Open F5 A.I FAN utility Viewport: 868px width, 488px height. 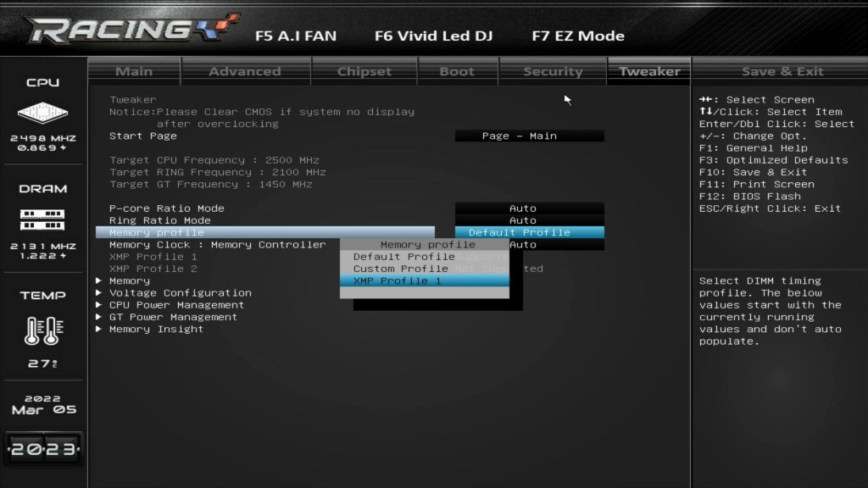coord(296,36)
